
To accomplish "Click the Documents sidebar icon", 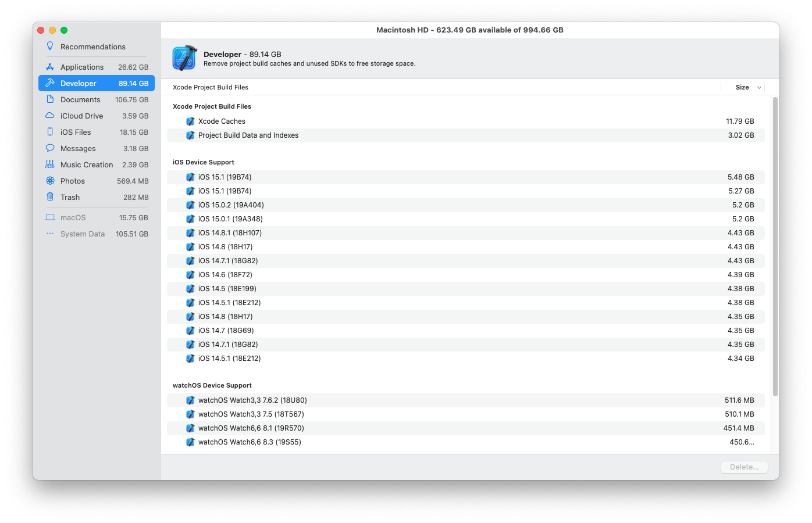I will [50, 99].
